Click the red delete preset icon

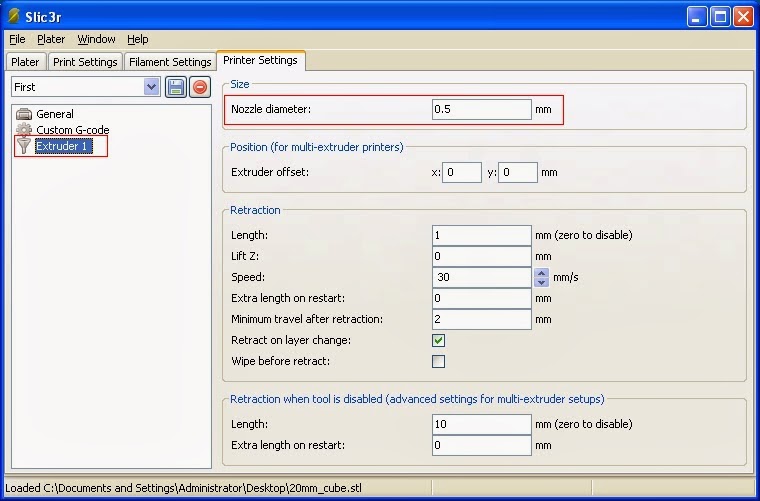pos(200,87)
